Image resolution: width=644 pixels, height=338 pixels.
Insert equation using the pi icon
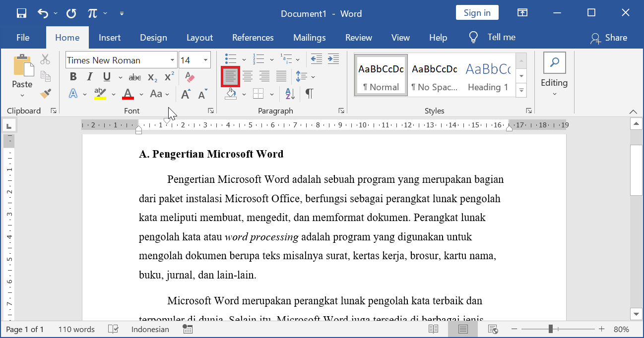pos(92,13)
